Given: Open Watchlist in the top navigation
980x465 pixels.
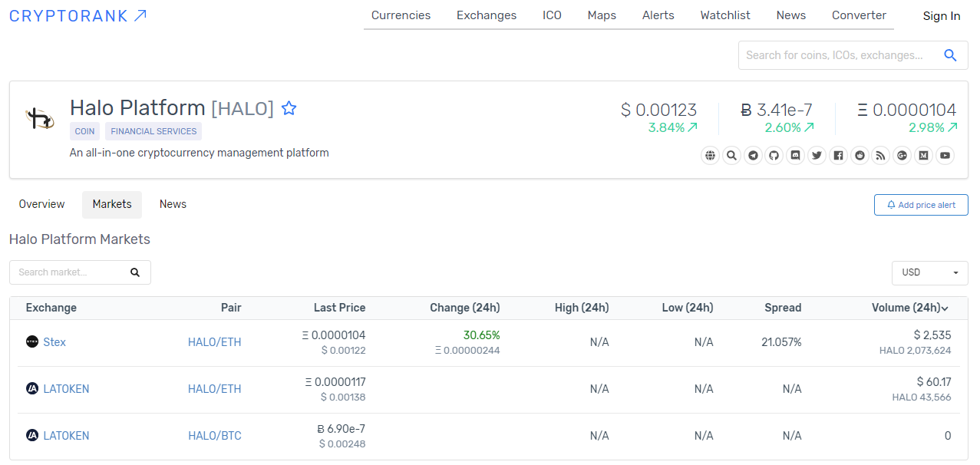Looking at the screenshot, I should tap(725, 15).
